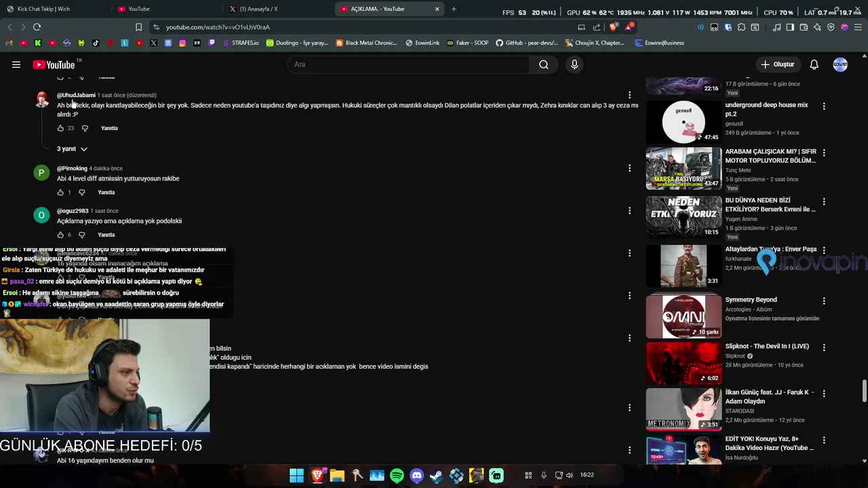Screen dimensions: 868x488
Task: Open Steam from the taskbar
Action: 436,476
